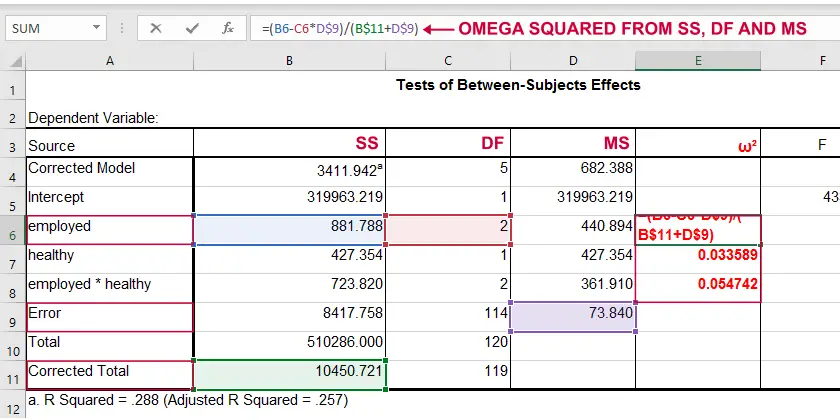This screenshot has height=420, width=840.
Task: Click the DF cell with 120
Action: tap(448, 346)
